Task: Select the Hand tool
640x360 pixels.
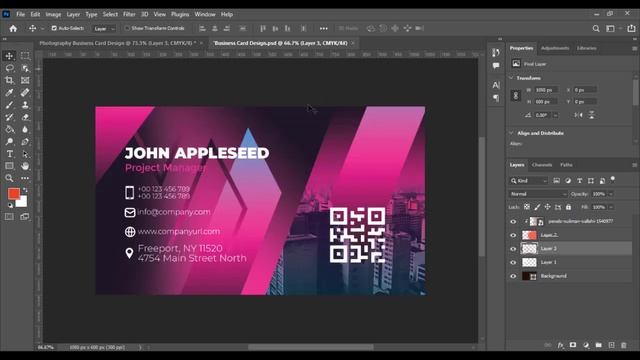Action: (x=25, y=166)
